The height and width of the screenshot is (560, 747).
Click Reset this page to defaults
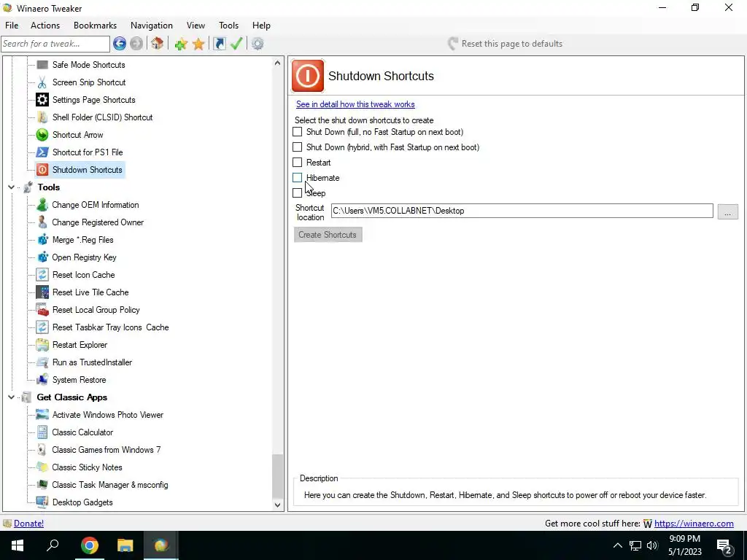[x=505, y=44]
